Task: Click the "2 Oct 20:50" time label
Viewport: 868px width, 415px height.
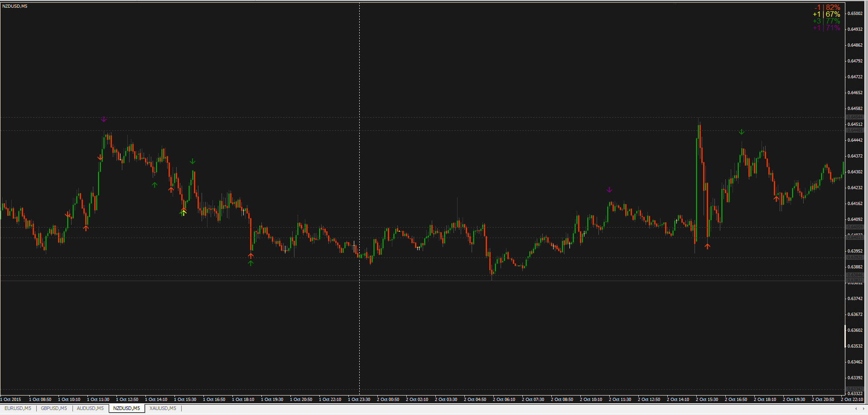Action: pos(823,400)
